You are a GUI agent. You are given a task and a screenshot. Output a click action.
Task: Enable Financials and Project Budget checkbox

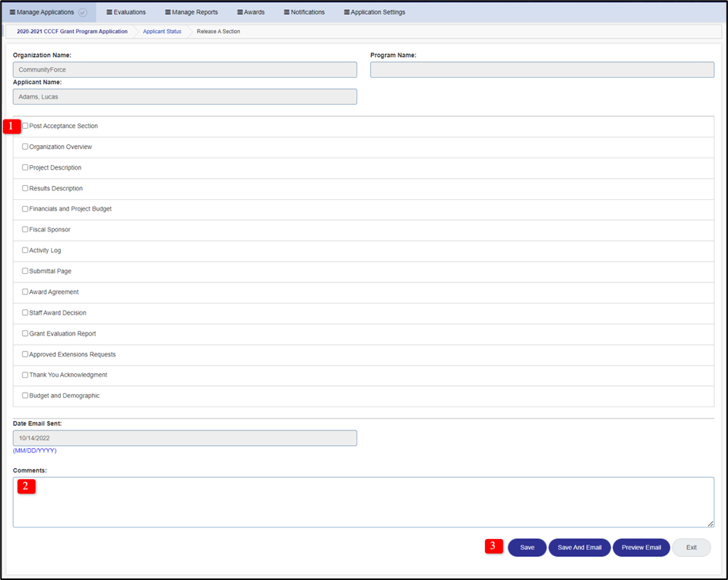coord(24,208)
